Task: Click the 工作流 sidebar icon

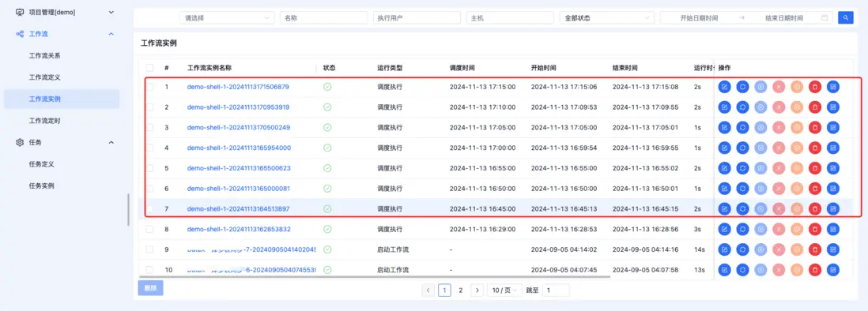Action: pyautogui.click(x=20, y=34)
